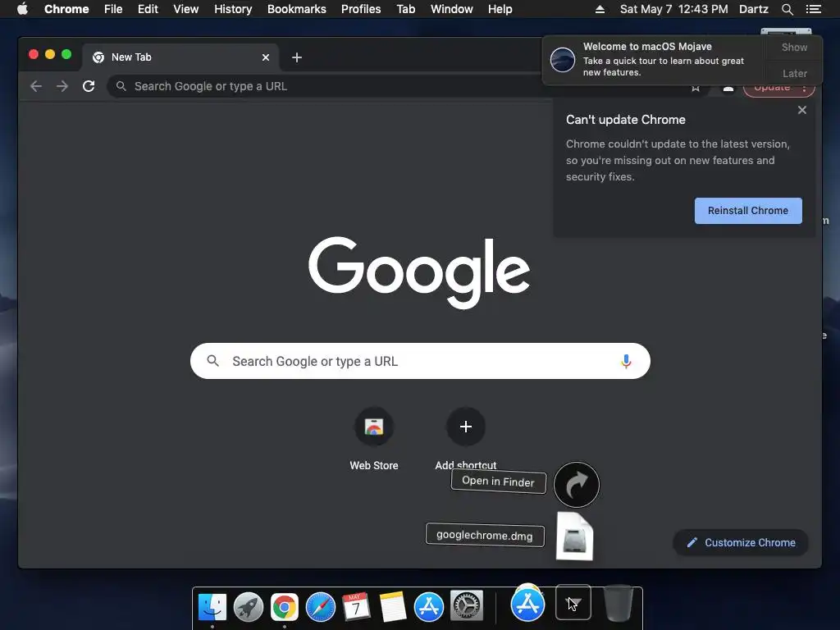
Task: Start voice search with microphone icon
Action: 626,361
